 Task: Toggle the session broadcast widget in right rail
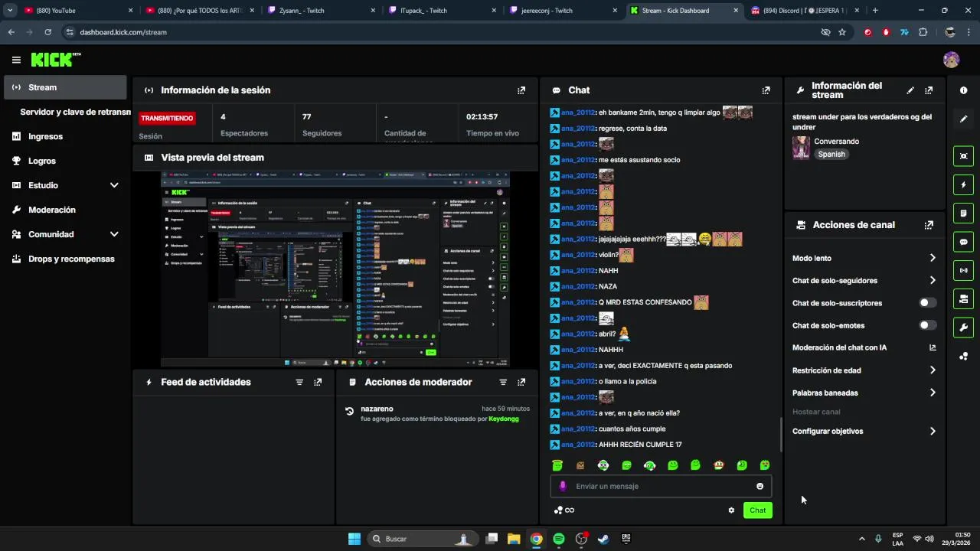point(963,270)
